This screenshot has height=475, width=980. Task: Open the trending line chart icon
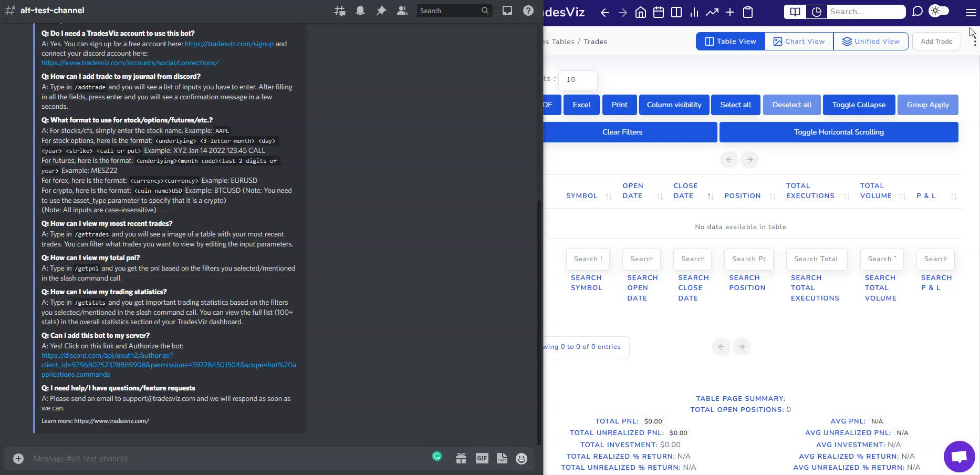click(712, 12)
